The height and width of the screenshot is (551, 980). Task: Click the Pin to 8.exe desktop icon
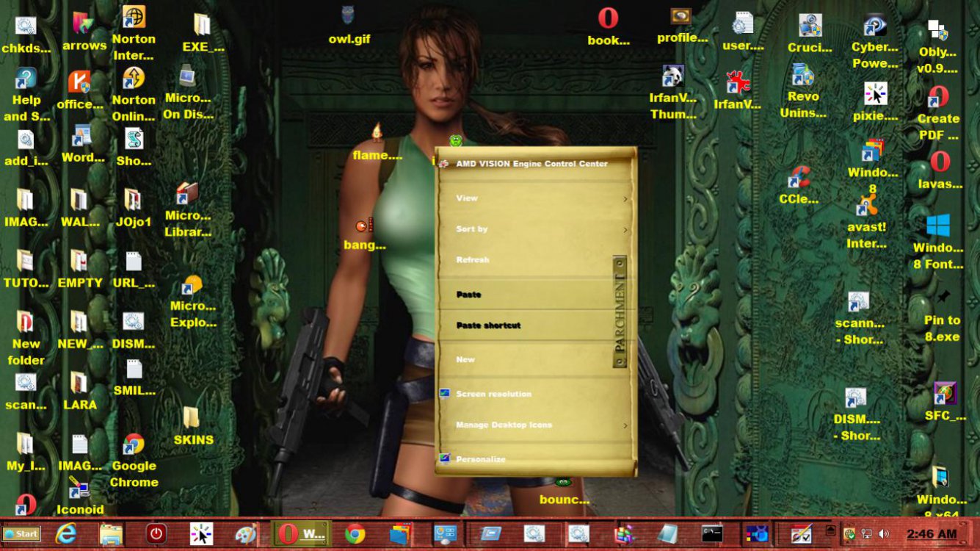click(x=943, y=316)
